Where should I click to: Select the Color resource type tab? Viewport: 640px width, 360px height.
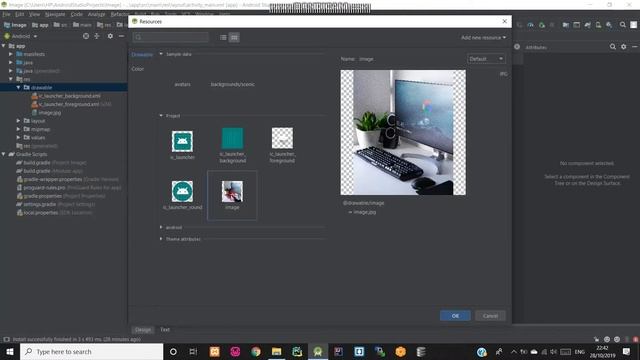tap(138, 69)
